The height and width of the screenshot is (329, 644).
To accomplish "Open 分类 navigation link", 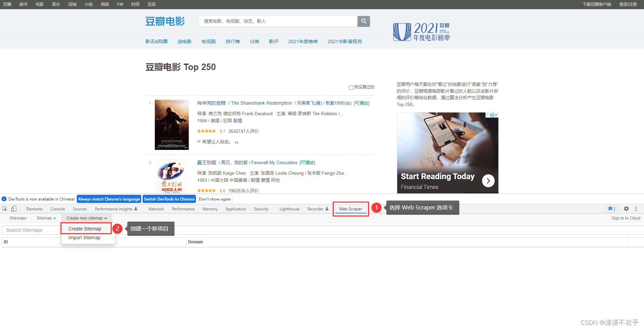I will pyautogui.click(x=255, y=41).
